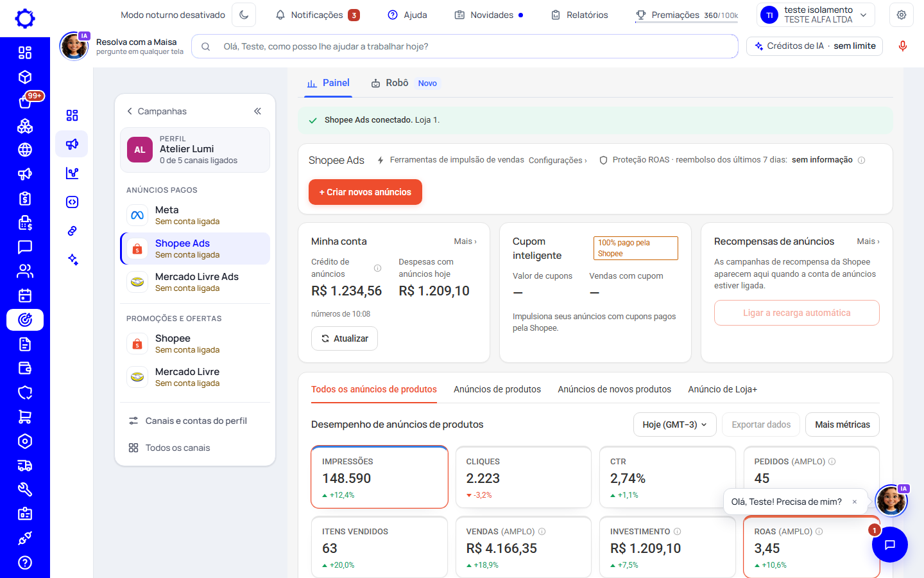Select the Anúncios de novos produtos tab
Screen dimensions: 924x578
tap(614, 389)
